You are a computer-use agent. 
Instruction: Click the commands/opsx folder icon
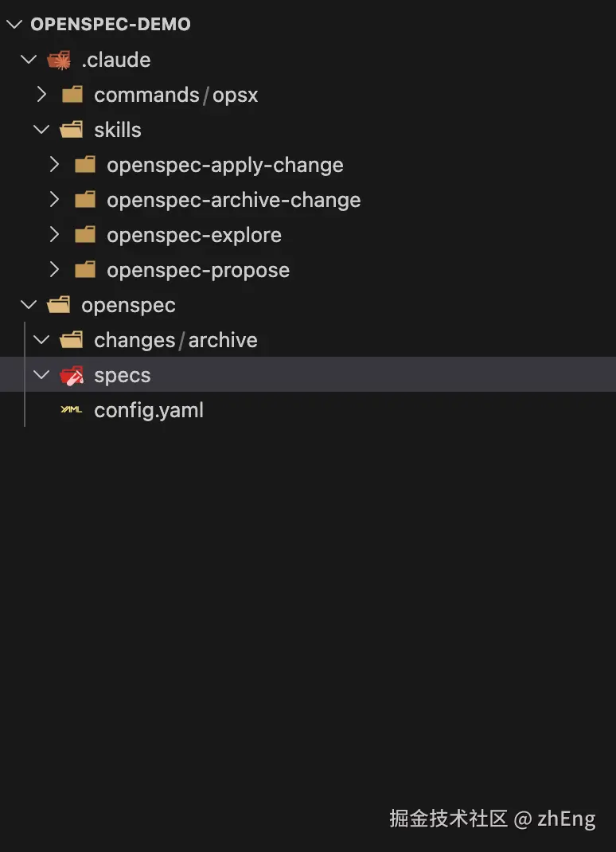pyautogui.click(x=72, y=95)
